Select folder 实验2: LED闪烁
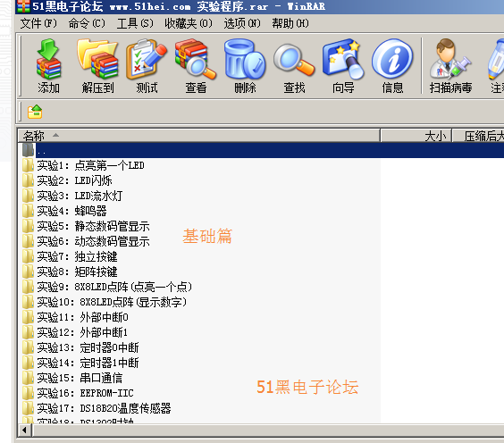Image resolution: width=504 pixels, height=443 pixels. click(x=68, y=180)
